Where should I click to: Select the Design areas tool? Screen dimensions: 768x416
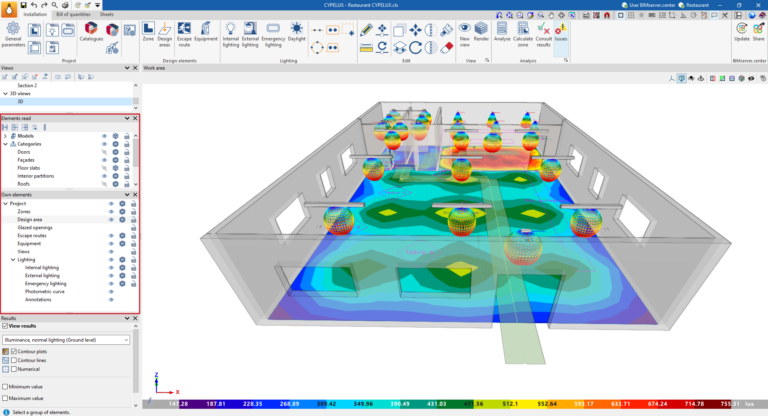click(165, 34)
